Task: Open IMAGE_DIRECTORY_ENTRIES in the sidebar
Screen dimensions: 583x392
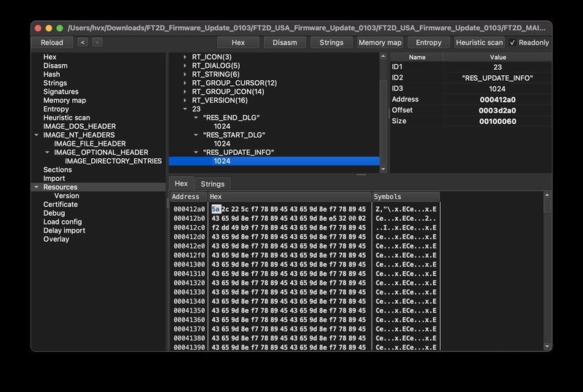Action: (x=113, y=161)
